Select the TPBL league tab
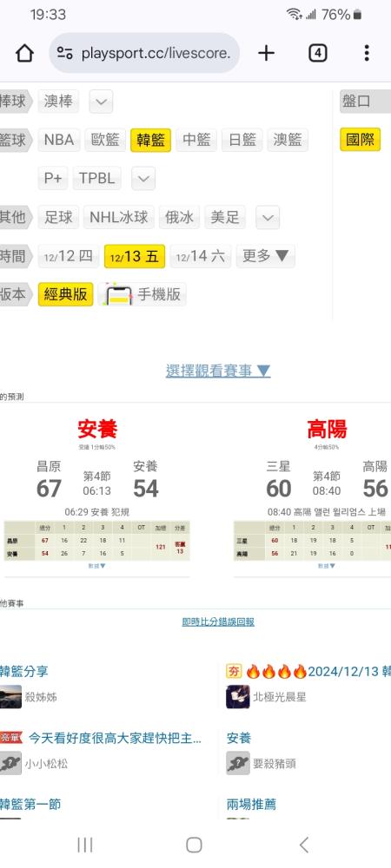Screen dimensions: 391x868 (x=97, y=178)
